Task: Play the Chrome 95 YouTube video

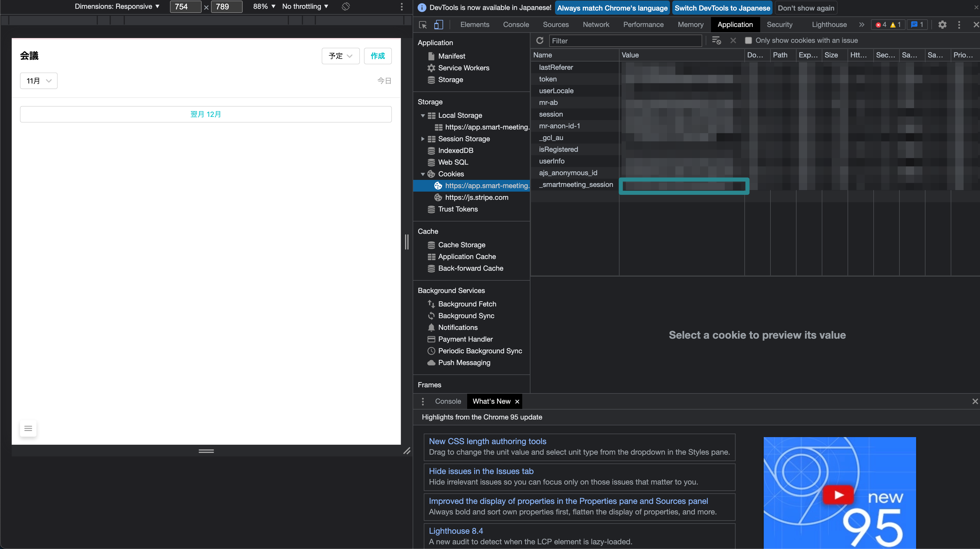Action: pyautogui.click(x=838, y=494)
